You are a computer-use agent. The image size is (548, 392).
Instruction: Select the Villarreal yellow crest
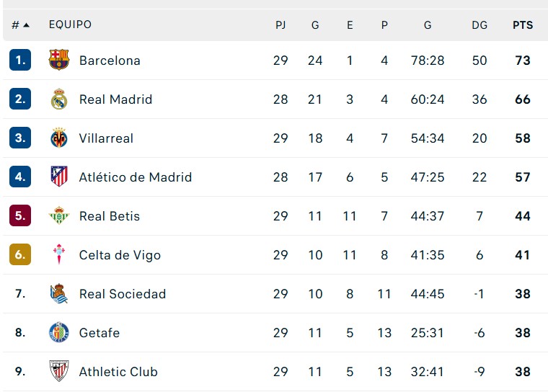(59, 138)
